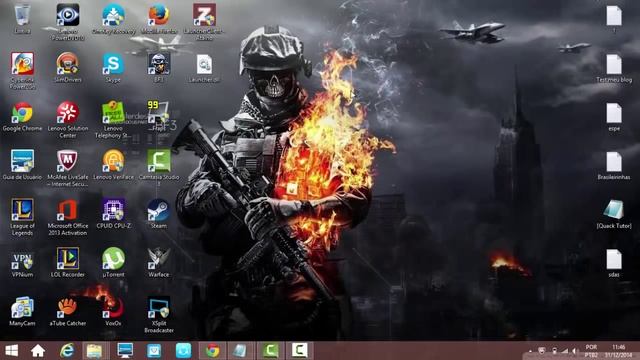Show hidden tray icons arrow

[x=530, y=351]
